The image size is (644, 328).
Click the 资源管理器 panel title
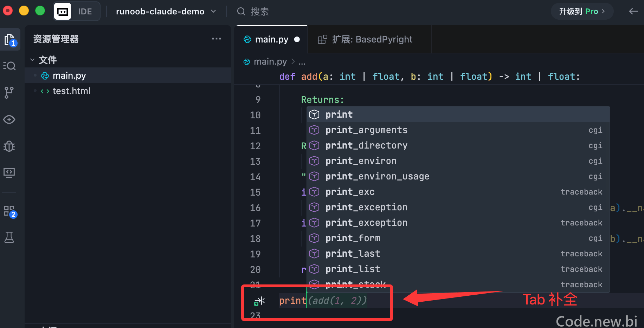pos(56,39)
